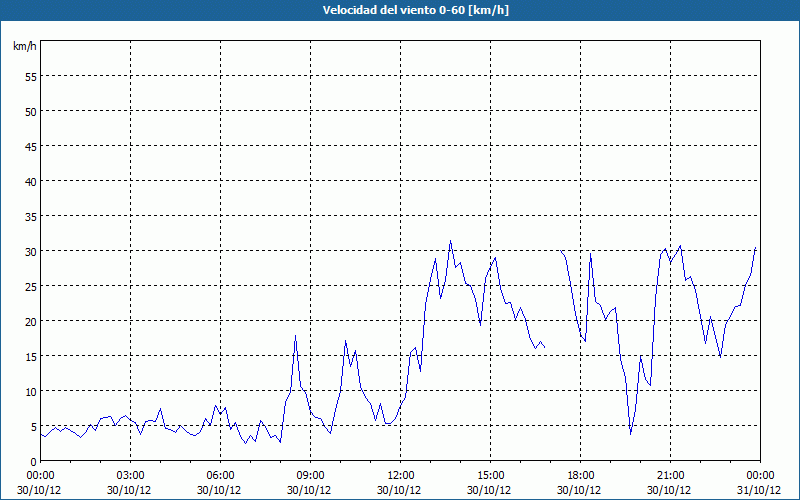This screenshot has height=500, width=800.
Task: Click the 21:00 time label
Action: [x=670, y=476]
